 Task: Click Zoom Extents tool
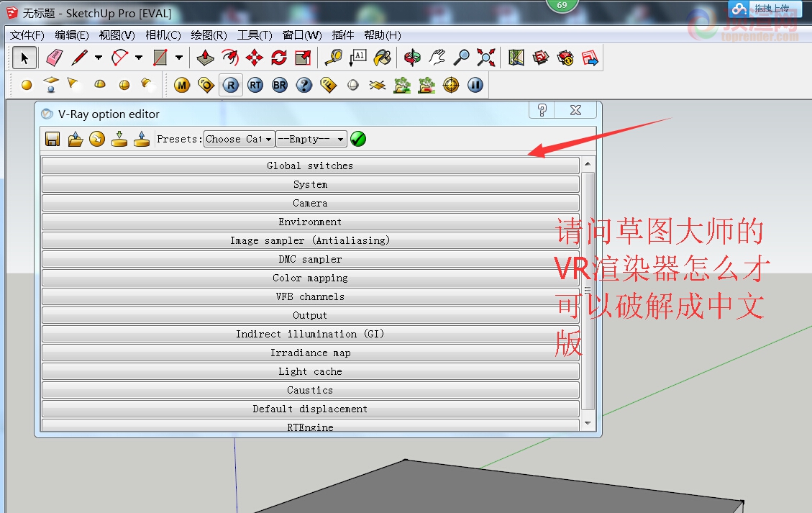[x=485, y=58]
